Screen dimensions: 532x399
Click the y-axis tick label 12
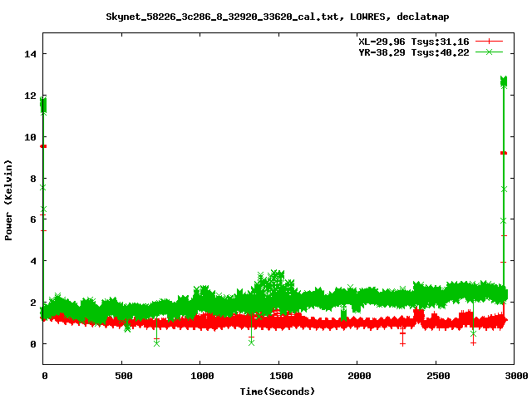click(x=30, y=96)
